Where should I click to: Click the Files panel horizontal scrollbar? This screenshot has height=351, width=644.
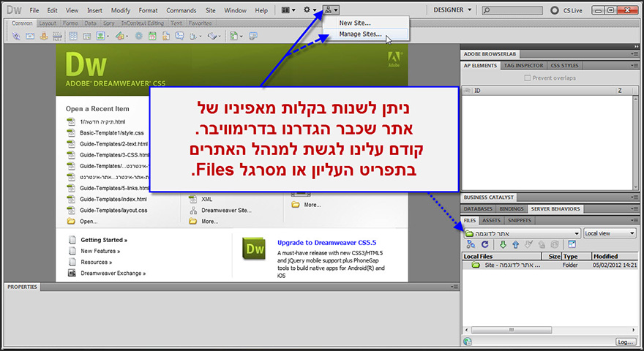(512, 330)
